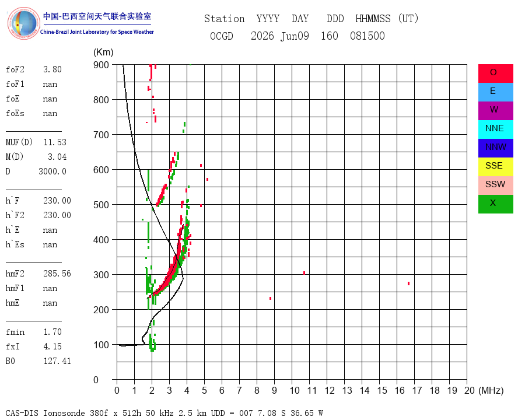Click the purple W legend swatch
525x420 pixels.
pos(495,110)
